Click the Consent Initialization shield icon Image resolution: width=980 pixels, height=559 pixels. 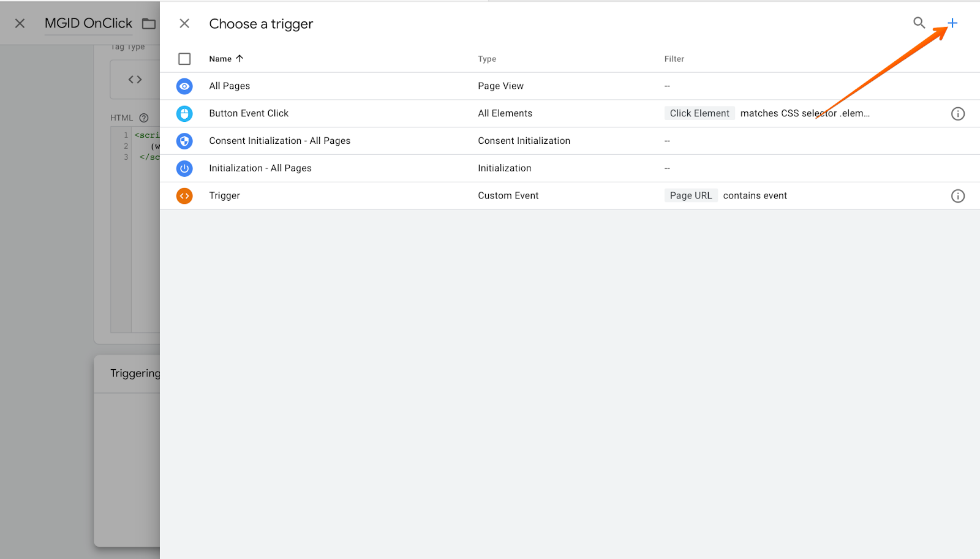[184, 141]
